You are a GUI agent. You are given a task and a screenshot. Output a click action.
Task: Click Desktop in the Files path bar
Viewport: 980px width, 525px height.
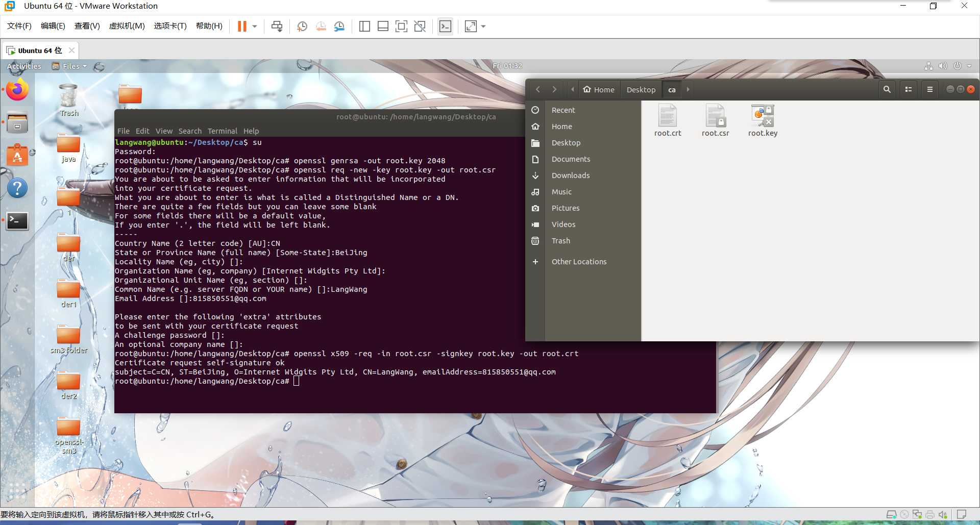[641, 89]
